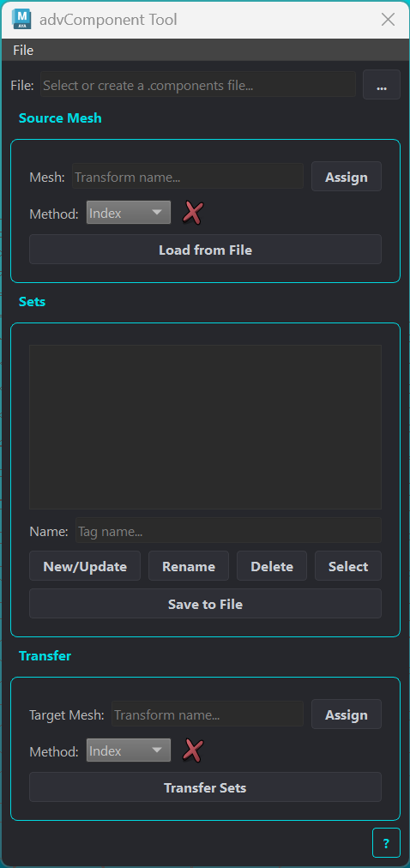Open help with the question mark button
The width and height of the screenshot is (410, 868).
click(386, 843)
